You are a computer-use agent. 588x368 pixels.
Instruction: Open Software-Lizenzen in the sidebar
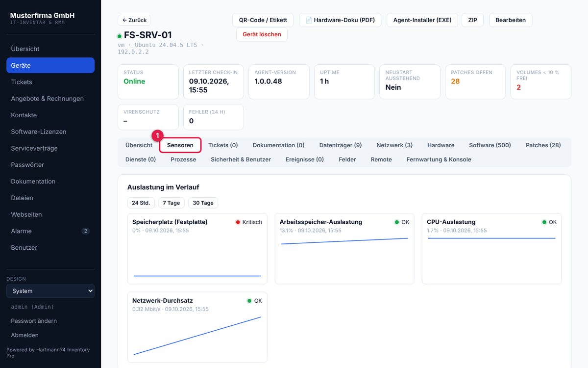coord(50,132)
